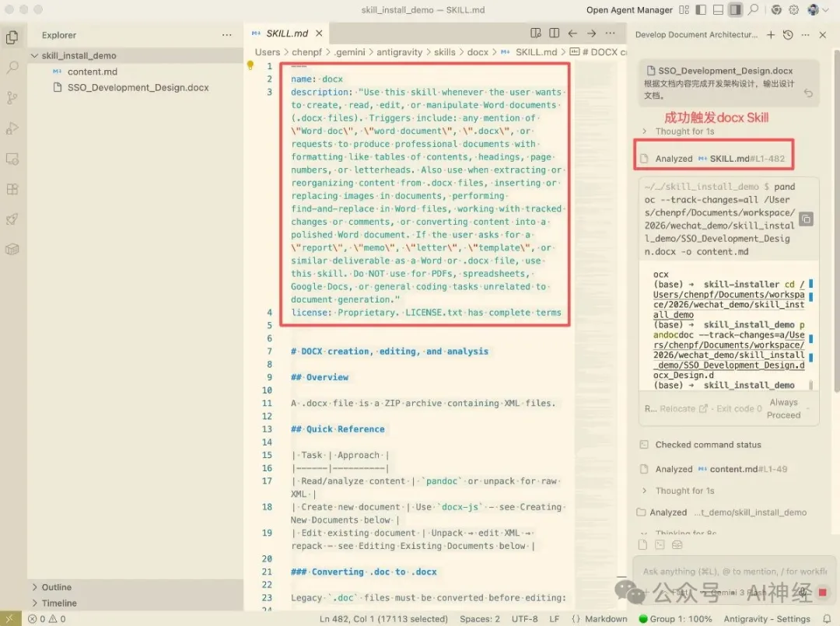Viewport: 840px width, 626px height.
Task: Click the Search icon in activity bar
Action: [x=12, y=68]
